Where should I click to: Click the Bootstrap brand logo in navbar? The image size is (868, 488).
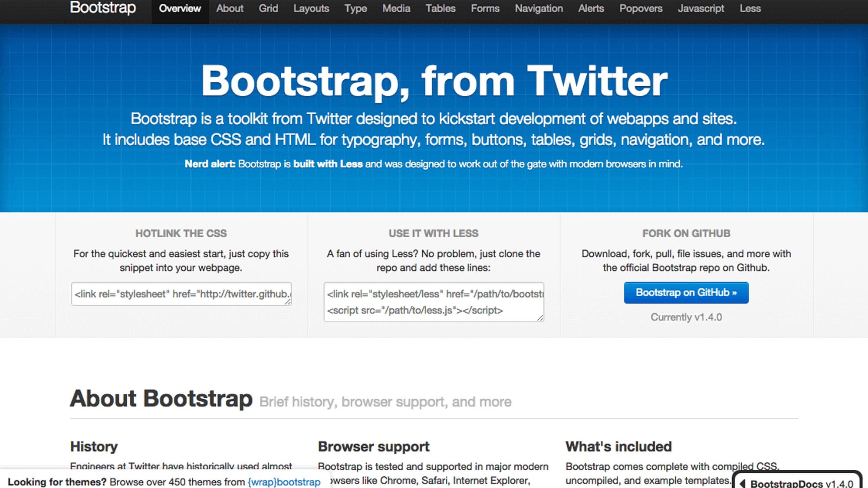click(103, 8)
